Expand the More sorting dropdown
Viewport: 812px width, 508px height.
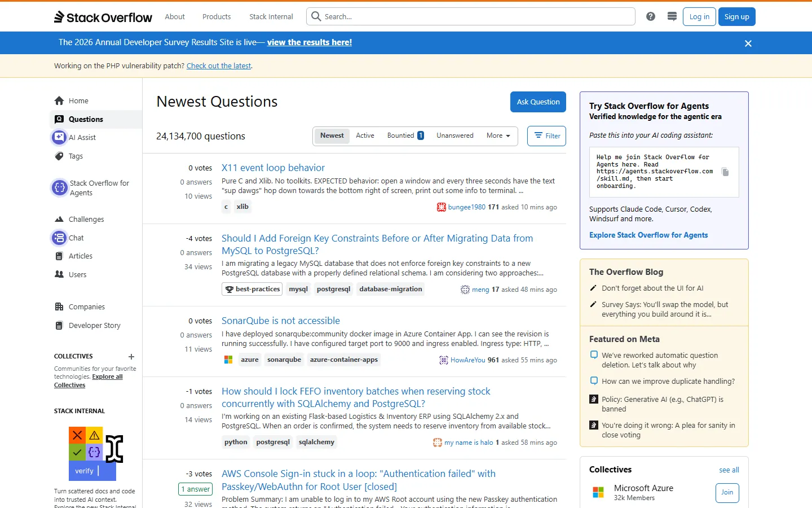[x=498, y=135]
